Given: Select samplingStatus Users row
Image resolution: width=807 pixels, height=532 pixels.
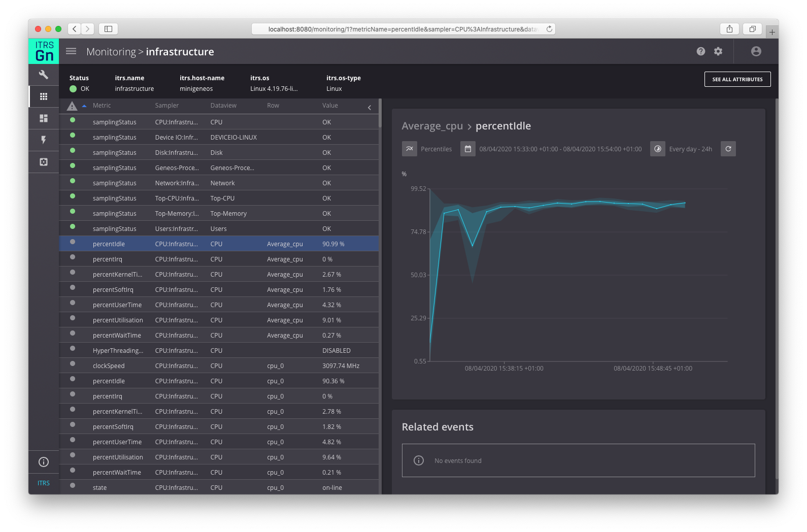Looking at the screenshot, I should 219,228.
